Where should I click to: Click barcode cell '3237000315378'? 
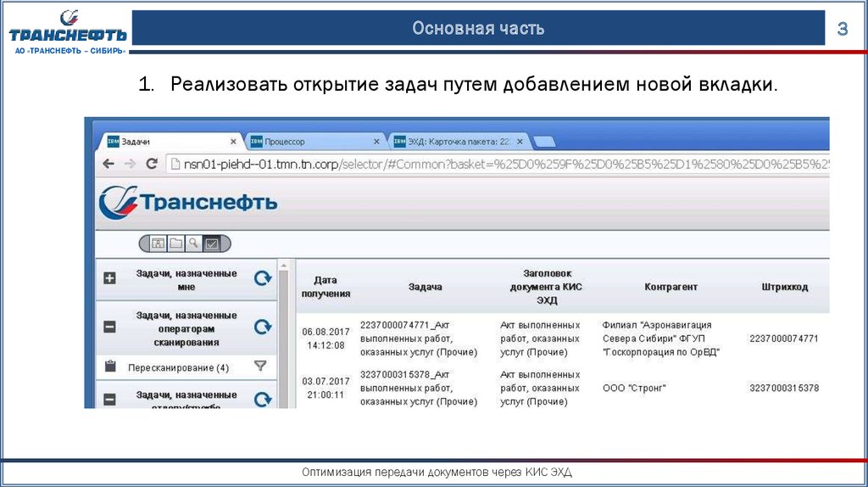(x=784, y=388)
